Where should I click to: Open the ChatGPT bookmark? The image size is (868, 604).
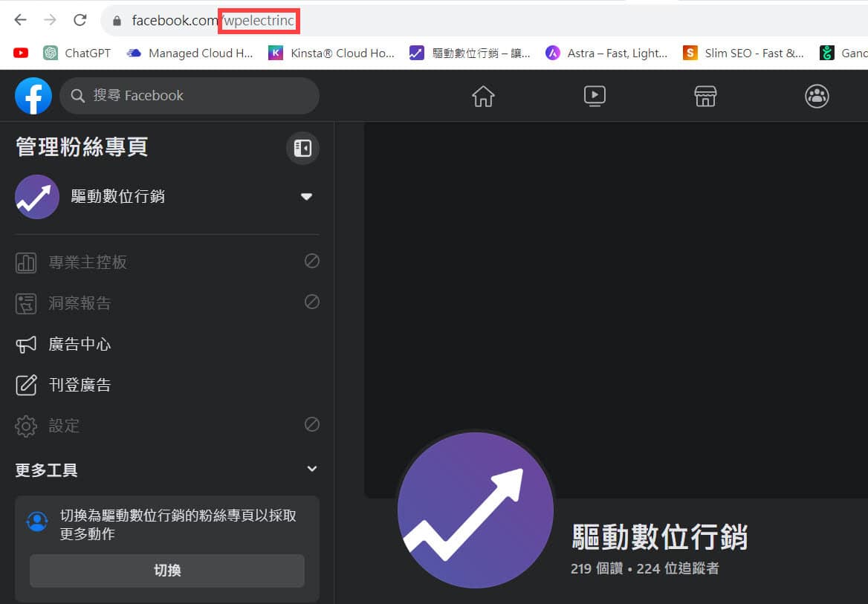click(77, 53)
